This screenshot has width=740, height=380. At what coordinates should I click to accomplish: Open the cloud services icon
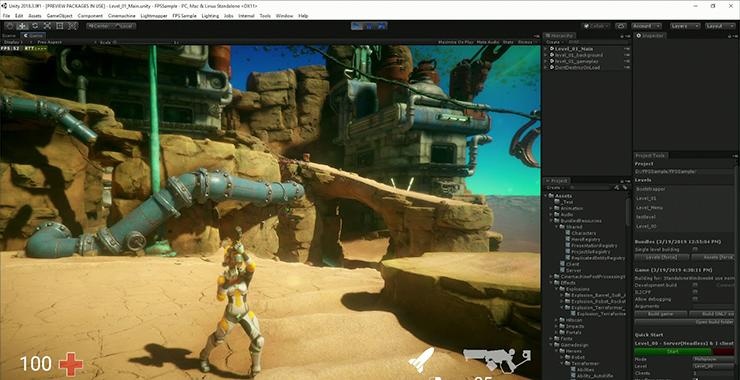[x=621, y=26]
